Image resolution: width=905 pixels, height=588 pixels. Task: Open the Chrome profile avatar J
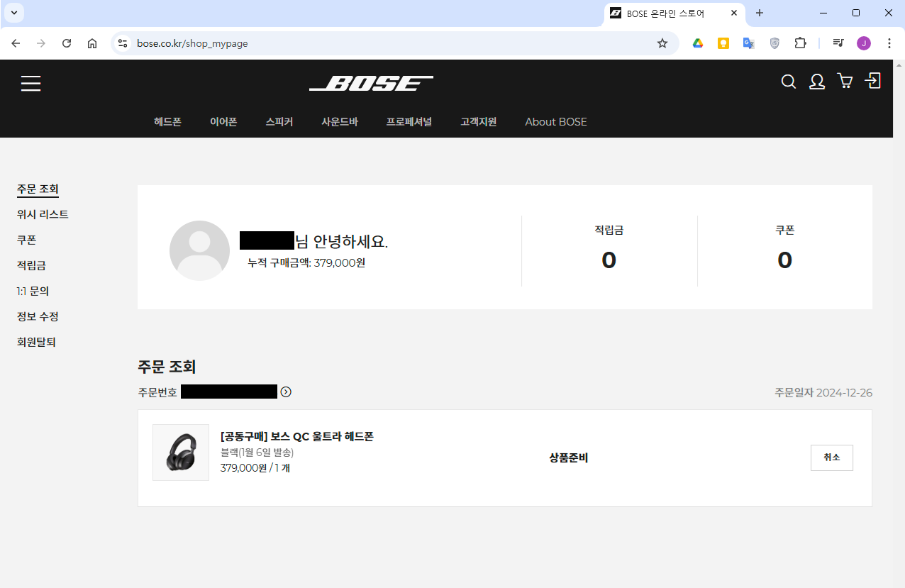click(x=863, y=43)
